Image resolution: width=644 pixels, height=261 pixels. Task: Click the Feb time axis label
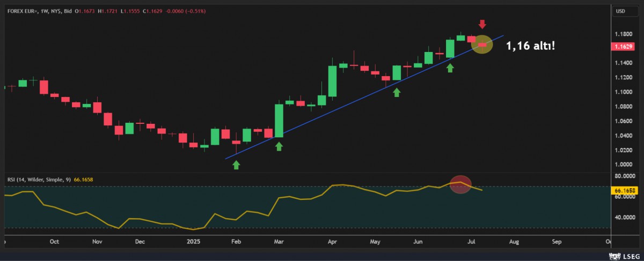[236, 242]
